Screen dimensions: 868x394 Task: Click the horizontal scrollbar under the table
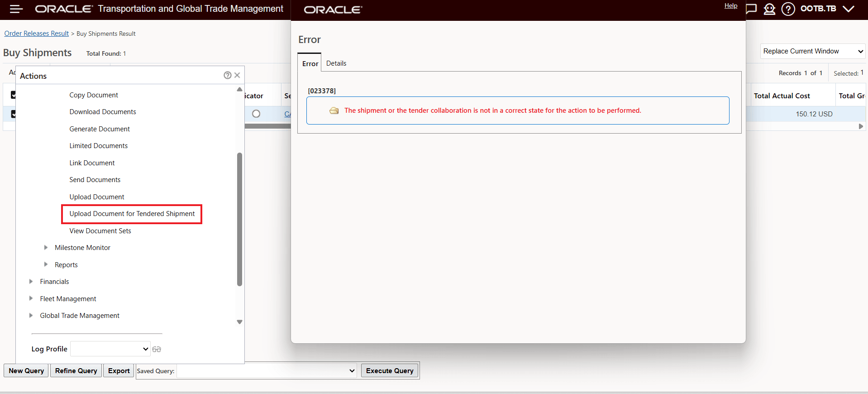coord(268,126)
